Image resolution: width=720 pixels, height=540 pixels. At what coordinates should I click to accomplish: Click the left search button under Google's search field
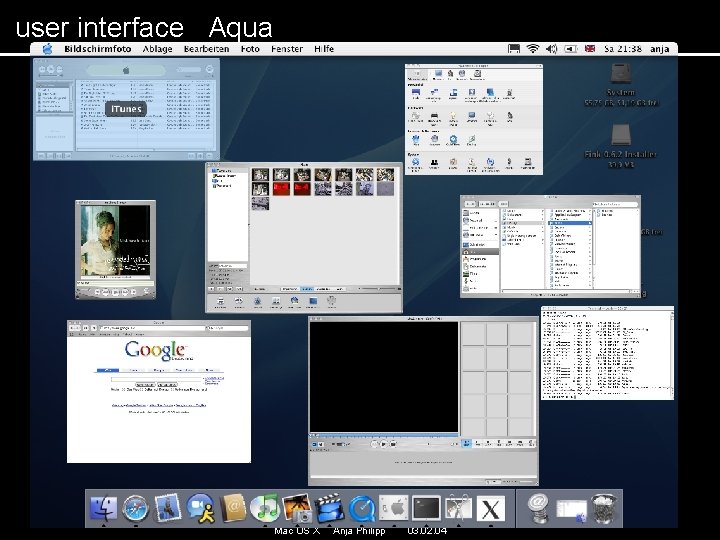(145, 385)
